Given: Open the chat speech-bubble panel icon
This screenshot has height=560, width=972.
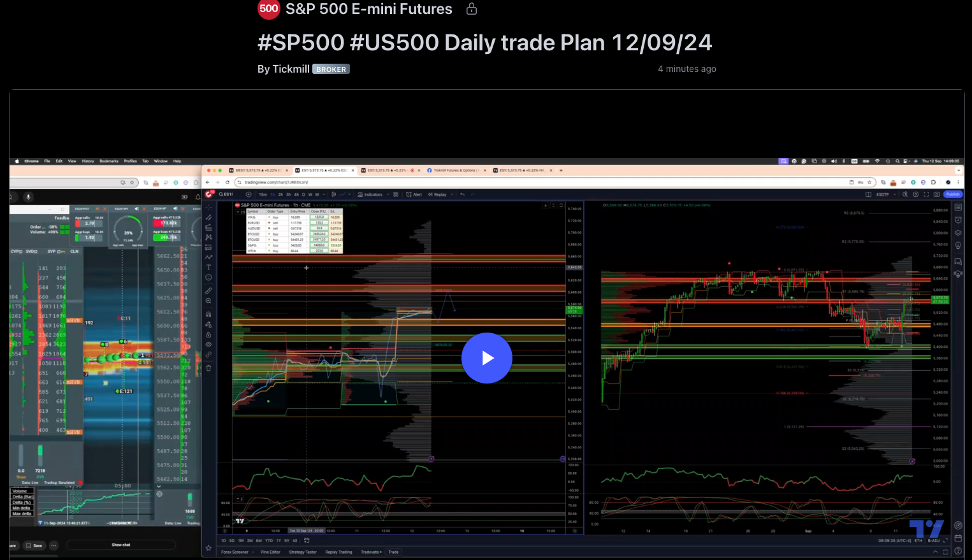Looking at the screenshot, I should click(958, 261).
